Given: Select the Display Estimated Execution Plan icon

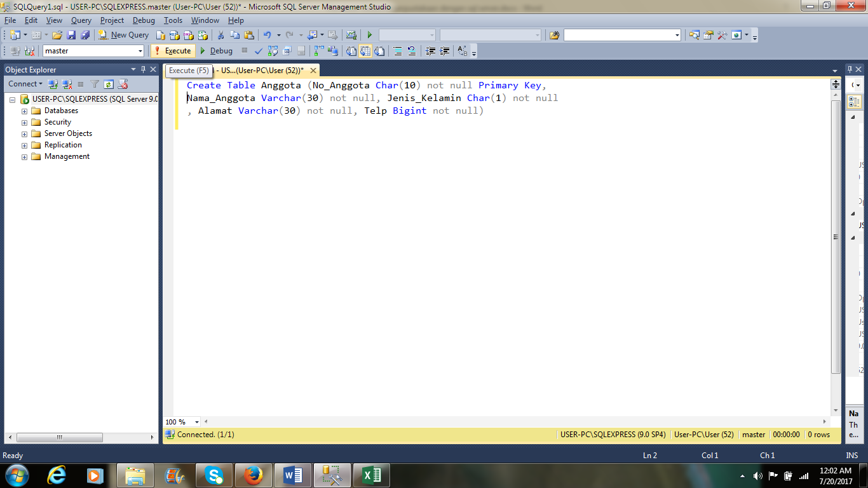Looking at the screenshot, I should [272, 50].
